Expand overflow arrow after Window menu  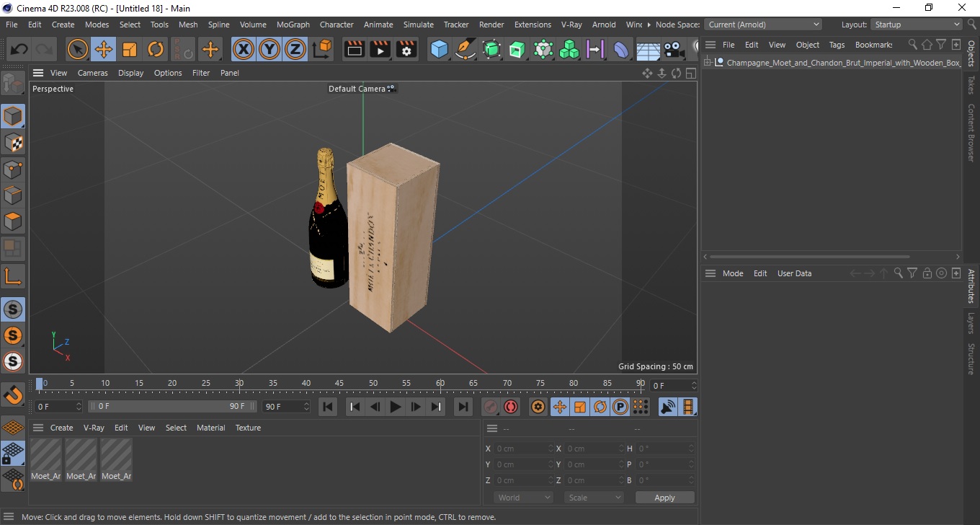(648, 25)
